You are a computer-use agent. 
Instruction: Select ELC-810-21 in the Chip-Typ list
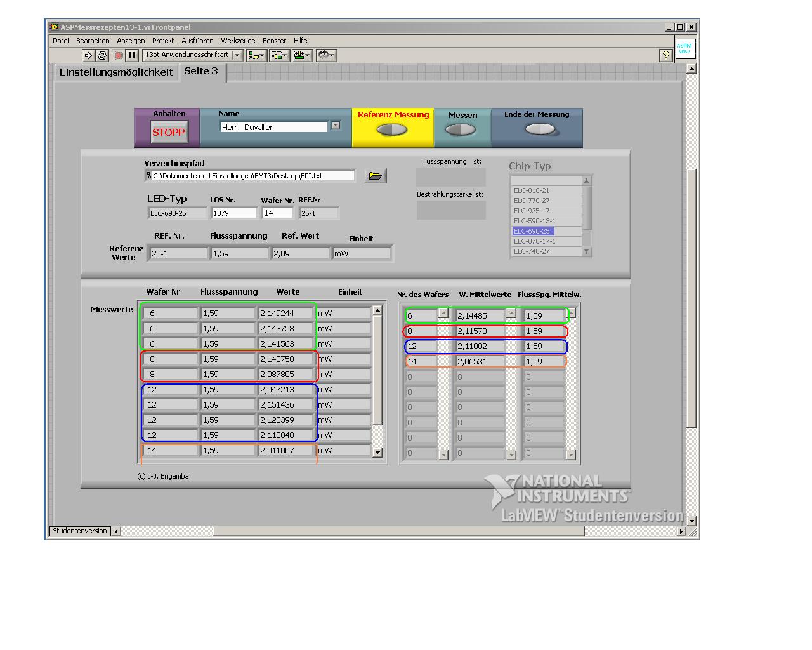(x=547, y=190)
